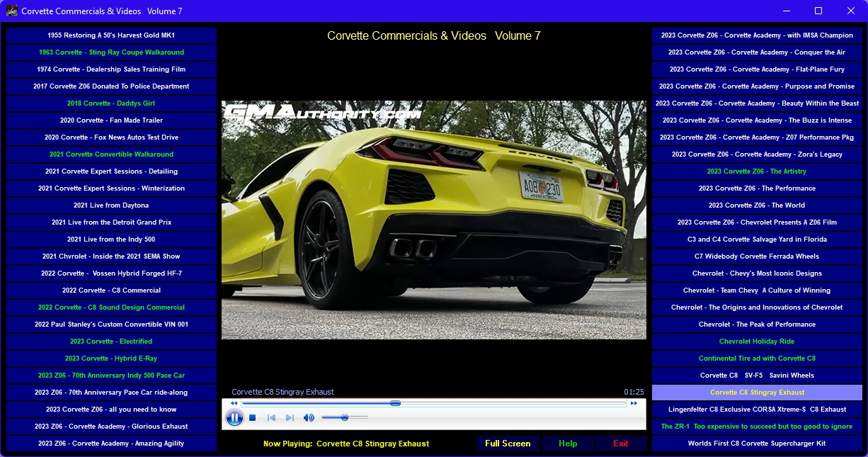Viewport: 868px width, 457px height.
Task: Click the volume slider
Action: pyautogui.click(x=345, y=418)
